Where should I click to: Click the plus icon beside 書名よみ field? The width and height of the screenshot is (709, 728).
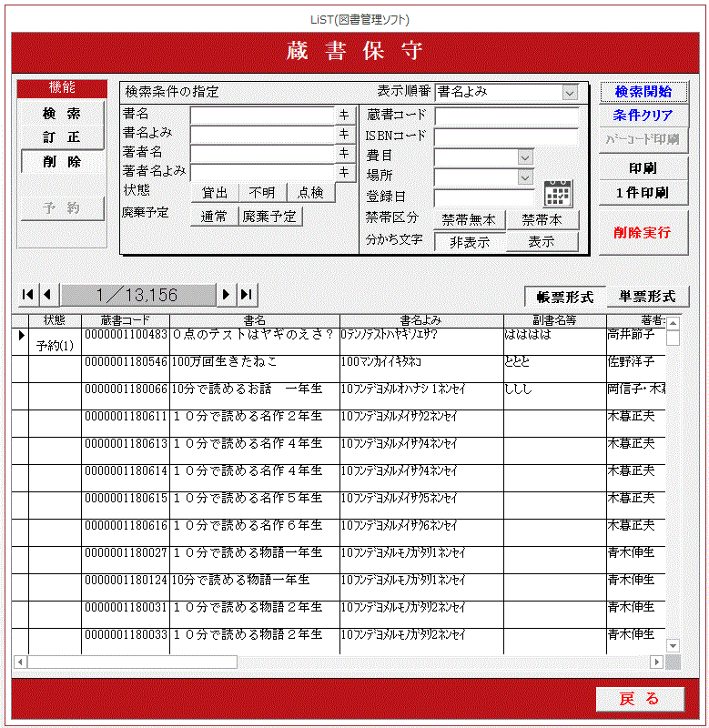pos(344,134)
